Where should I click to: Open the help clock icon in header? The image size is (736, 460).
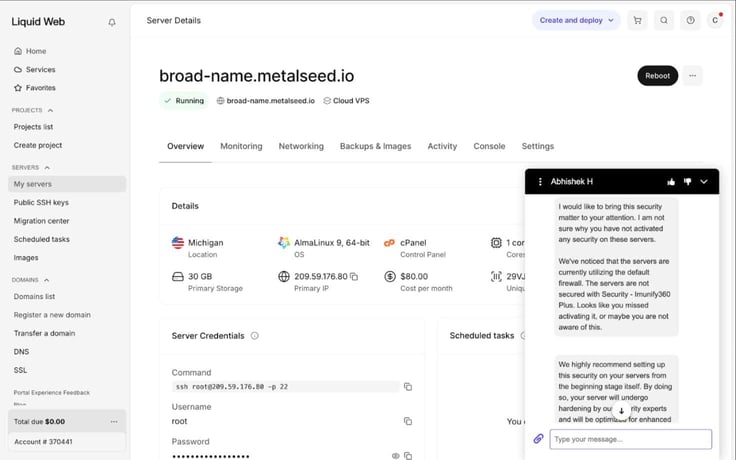tap(690, 20)
